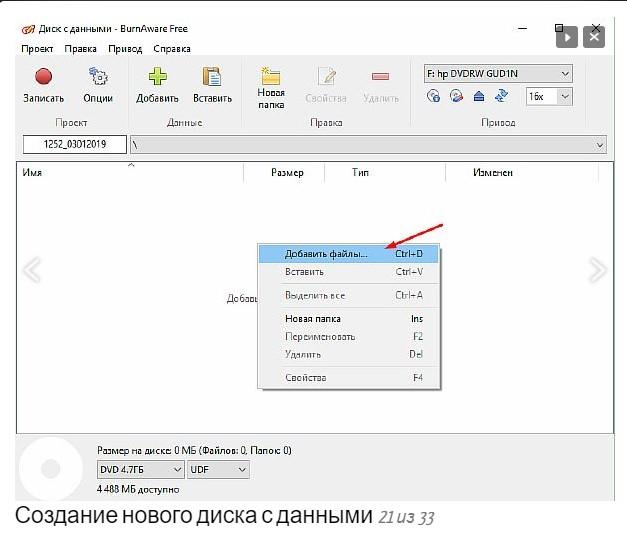Image resolution: width=627 pixels, height=551 pixels.
Task: Click the caption Создание нового диска с данными
Action: pyautogui.click(x=194, y=515)
